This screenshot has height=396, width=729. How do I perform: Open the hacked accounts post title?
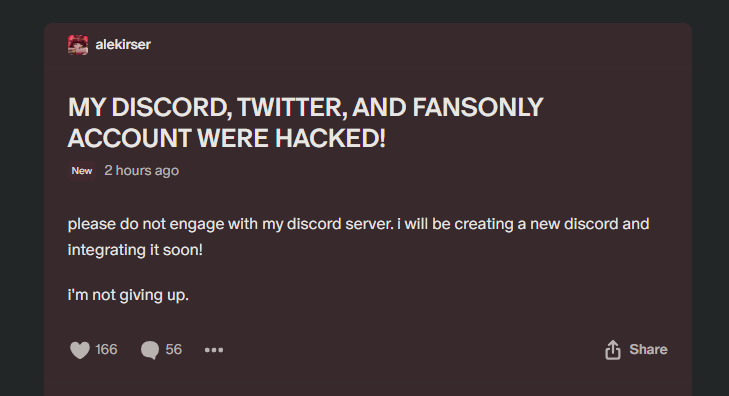pyautogui.click(x=305, y=122)
